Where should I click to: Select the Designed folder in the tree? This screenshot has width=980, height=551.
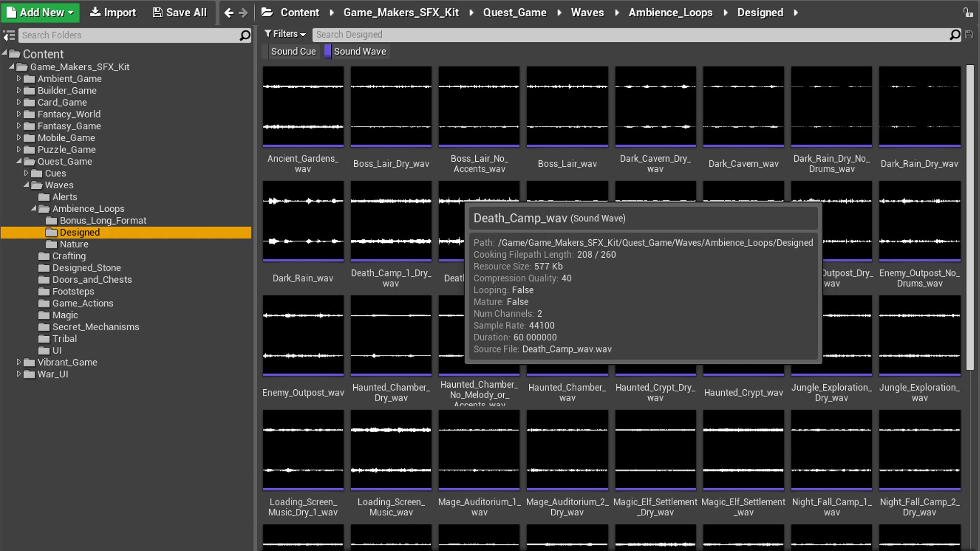tap(80, 232)
